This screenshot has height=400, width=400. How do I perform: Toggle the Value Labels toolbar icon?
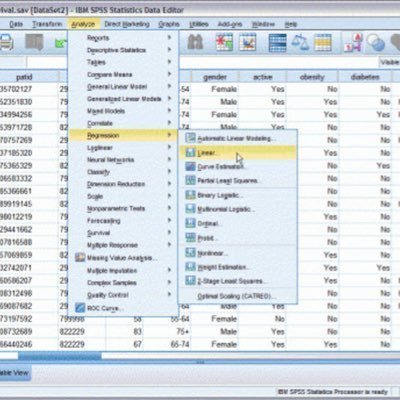point(353,42)
